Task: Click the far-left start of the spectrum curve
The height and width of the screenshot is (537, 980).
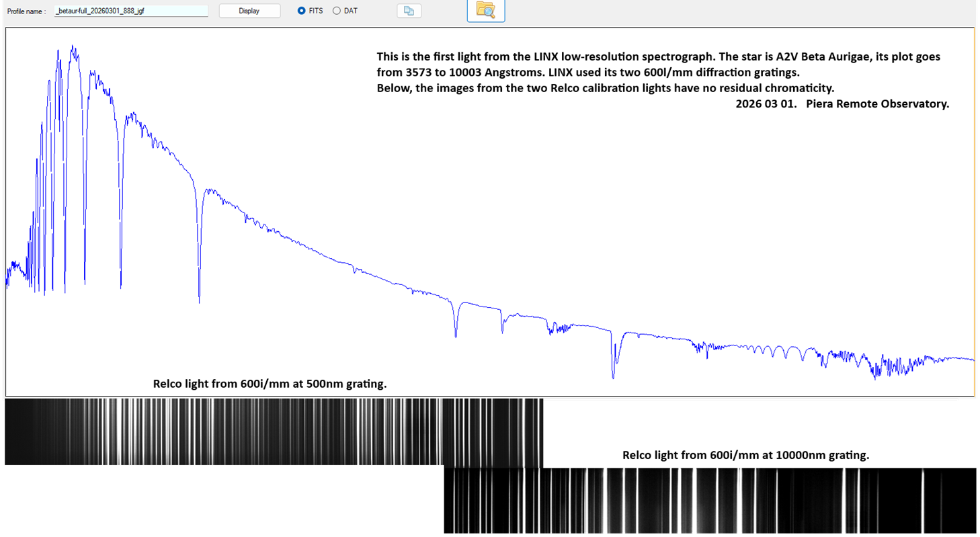Action: (x=7, y=284)
